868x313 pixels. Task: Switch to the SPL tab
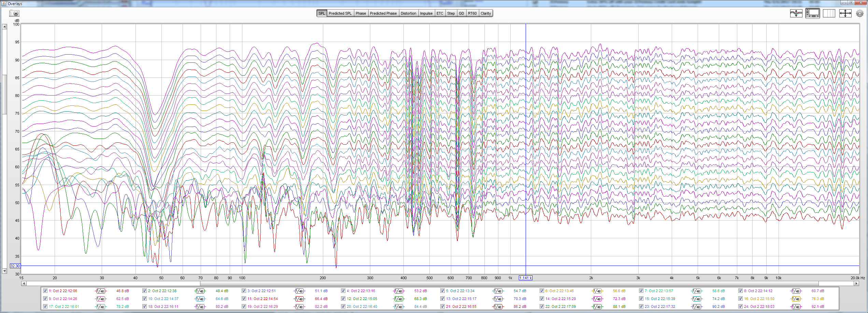coord(322,13)
